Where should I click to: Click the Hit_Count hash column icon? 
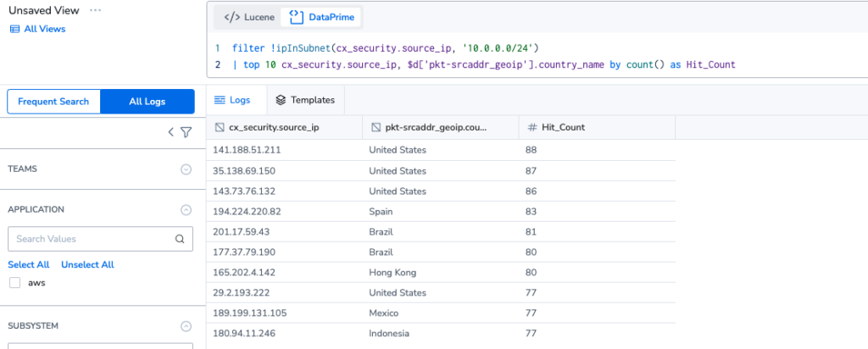(532, 127)
